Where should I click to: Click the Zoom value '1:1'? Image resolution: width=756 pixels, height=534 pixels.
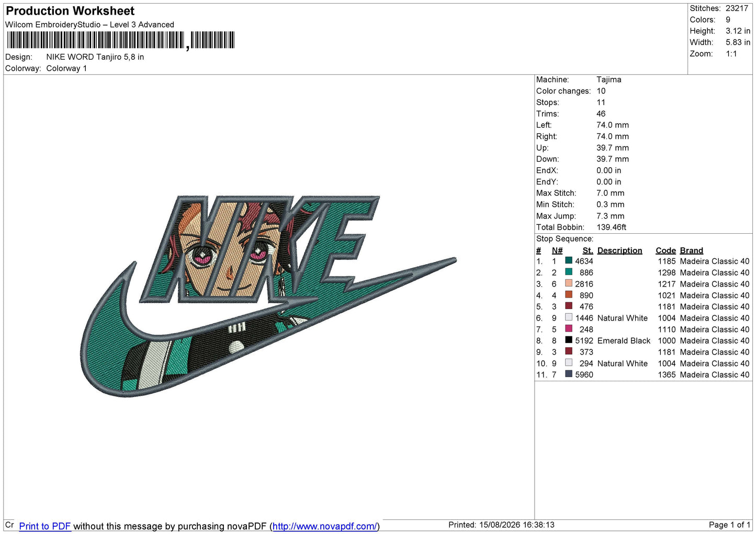[x=731, y=54]
